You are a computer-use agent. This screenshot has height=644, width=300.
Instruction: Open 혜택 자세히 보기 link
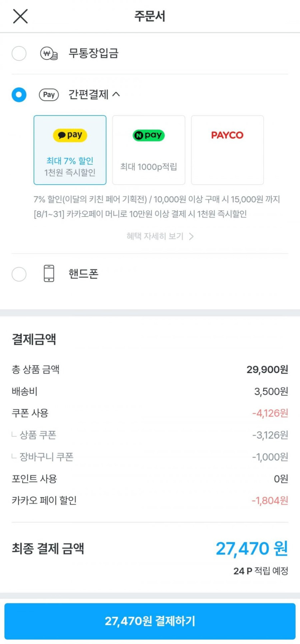155,236
